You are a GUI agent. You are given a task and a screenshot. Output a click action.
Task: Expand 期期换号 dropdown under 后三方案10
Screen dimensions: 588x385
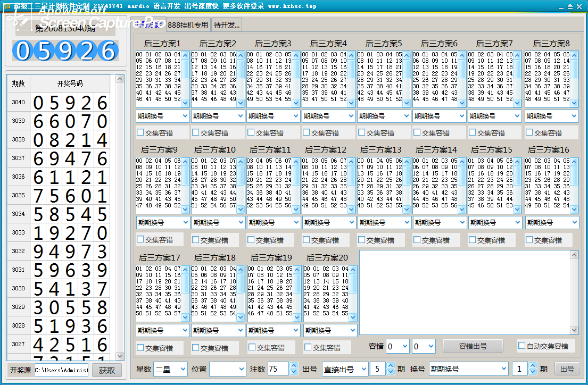pos(218,223)
